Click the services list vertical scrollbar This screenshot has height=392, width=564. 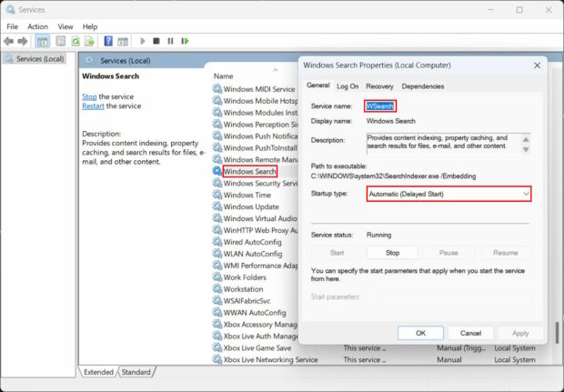point(557,333)
